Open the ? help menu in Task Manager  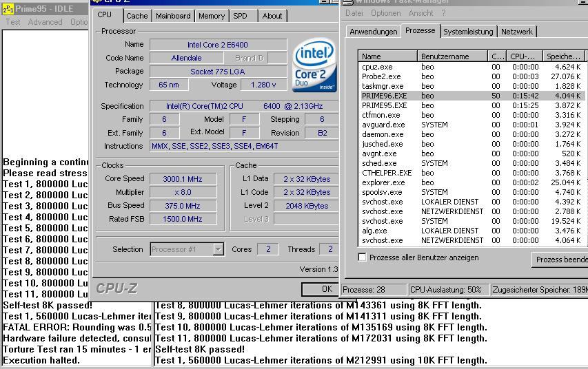(x=444, y=13)
